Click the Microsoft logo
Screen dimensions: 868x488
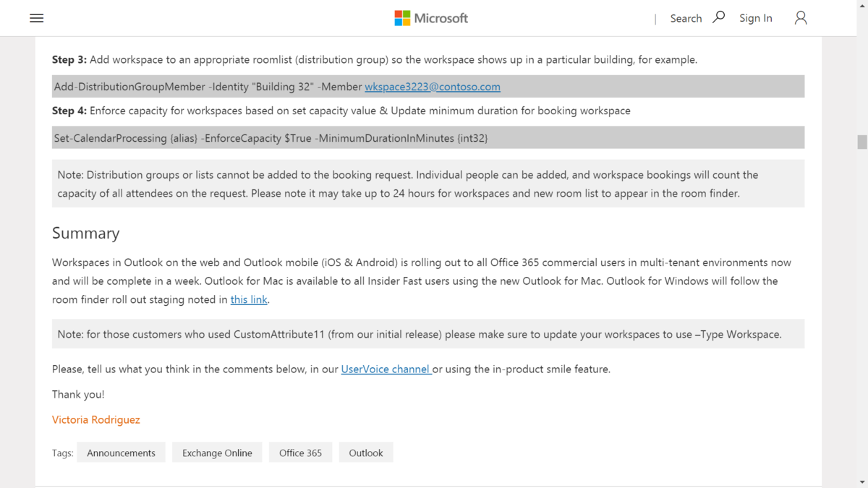(x=431, y=18)
